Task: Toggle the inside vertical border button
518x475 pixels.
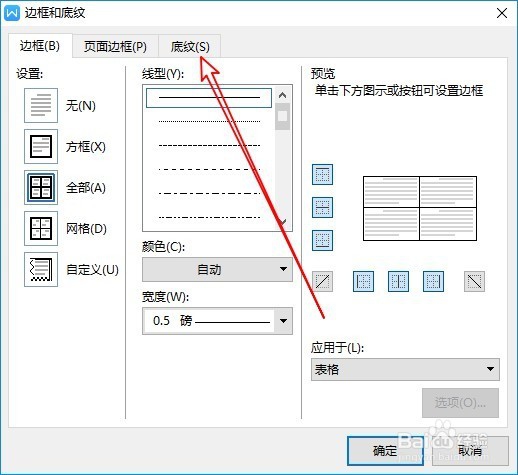Action: coord(398,282)
